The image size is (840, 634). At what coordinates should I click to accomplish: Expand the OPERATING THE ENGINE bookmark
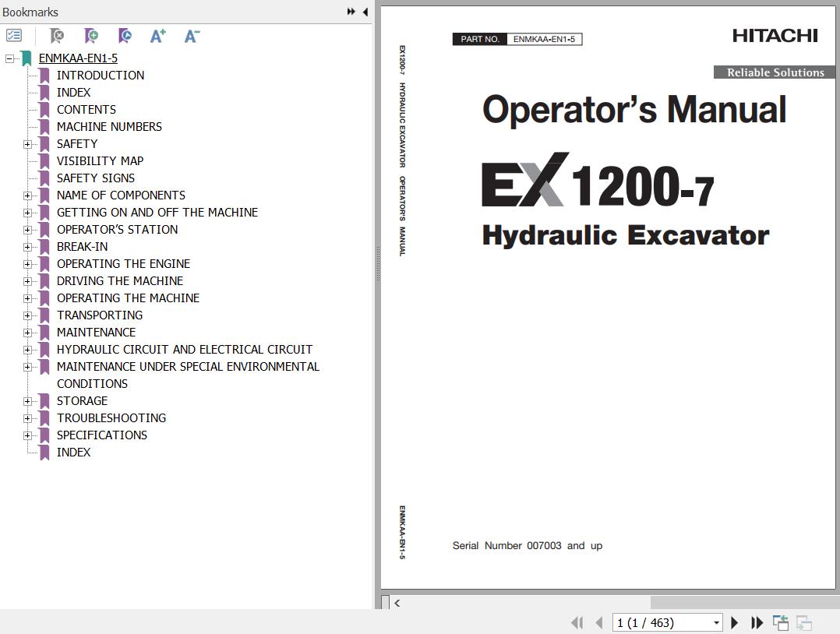click(x=27, y=264)
